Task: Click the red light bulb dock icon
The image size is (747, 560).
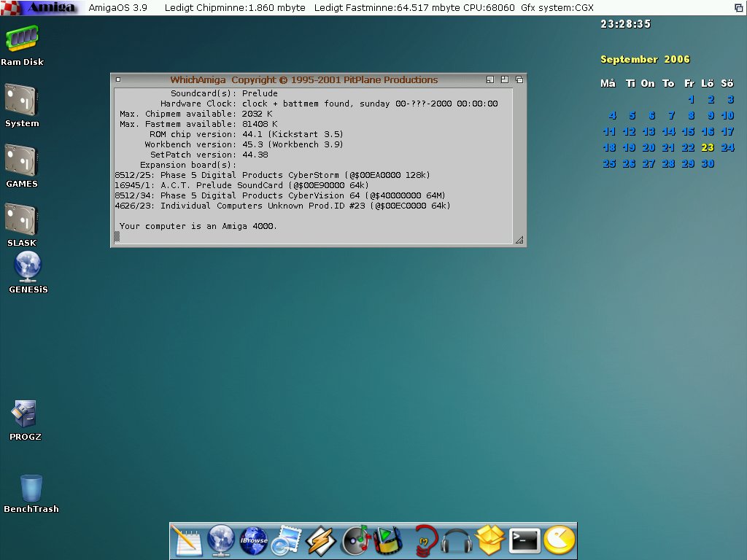Action: pos(425,540)
